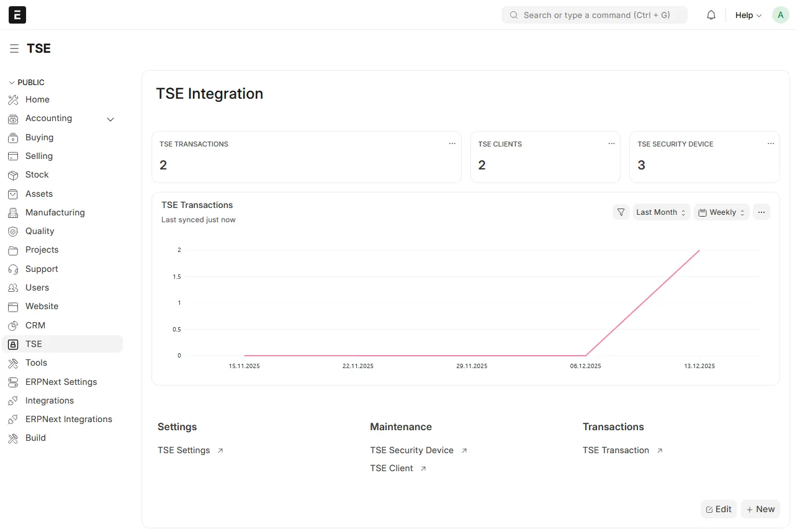Expand the Accounting sidebar section
Screen dimensions: 795x532
click(x=110, y=119)
